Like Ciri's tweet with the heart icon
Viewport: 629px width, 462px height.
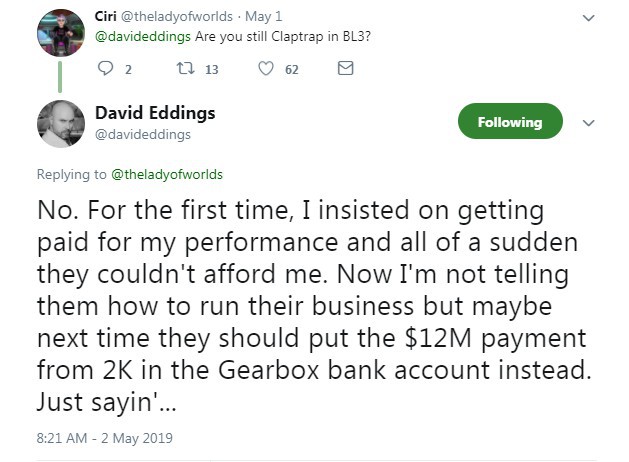(266, 69)
